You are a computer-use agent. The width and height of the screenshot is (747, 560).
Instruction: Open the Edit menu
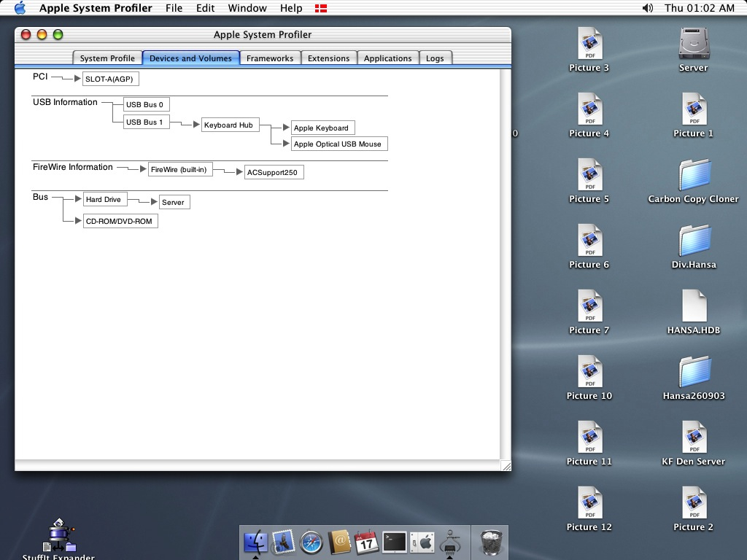click(x=205, y=8)
